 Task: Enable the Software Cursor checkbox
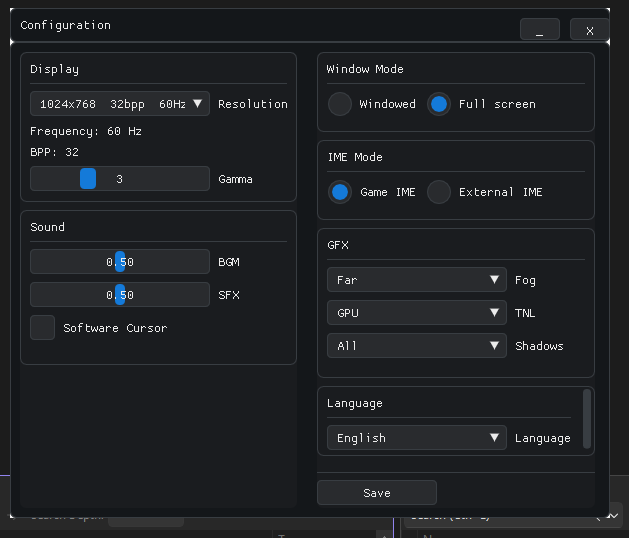tap(43, 328)
